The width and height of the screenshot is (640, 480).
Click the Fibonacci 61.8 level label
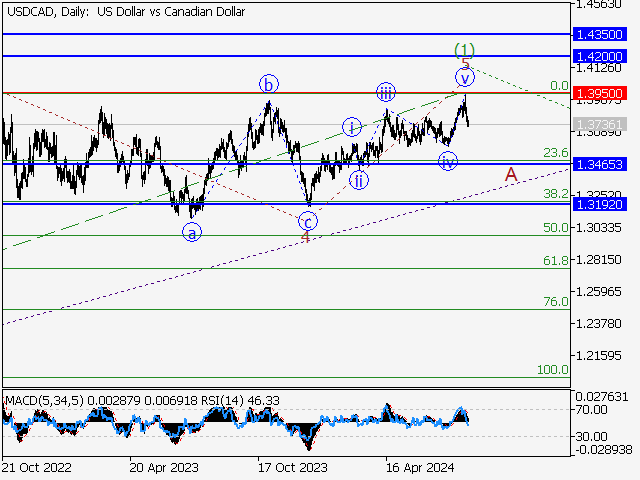[x=556, y=260]
